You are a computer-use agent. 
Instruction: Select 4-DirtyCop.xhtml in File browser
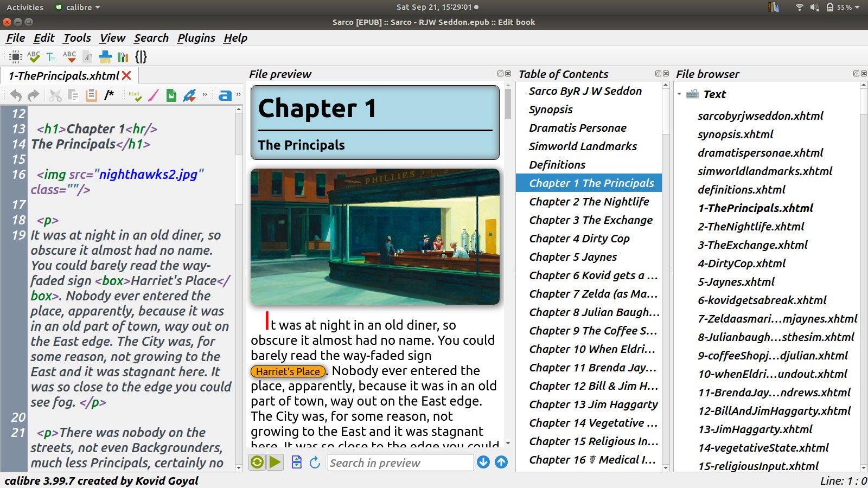point(742,264)
